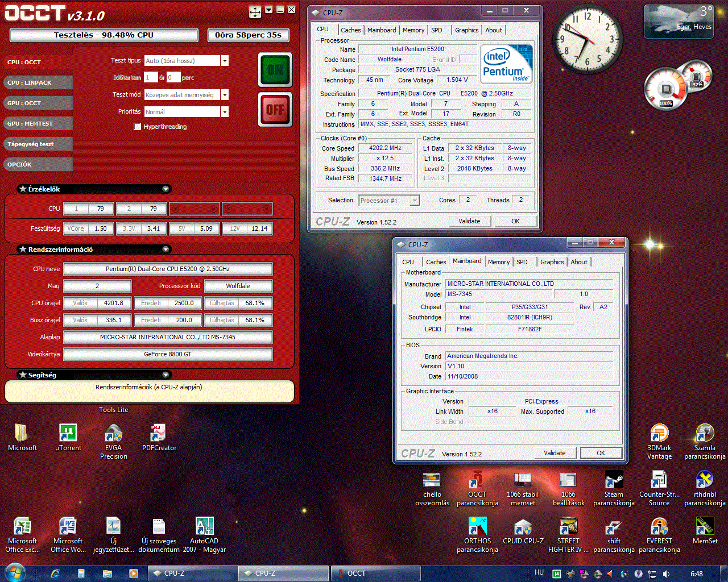The image size is (728, 582).
Task: Open the Microsoft folder desktop icon
Action: tap(22, 438)
